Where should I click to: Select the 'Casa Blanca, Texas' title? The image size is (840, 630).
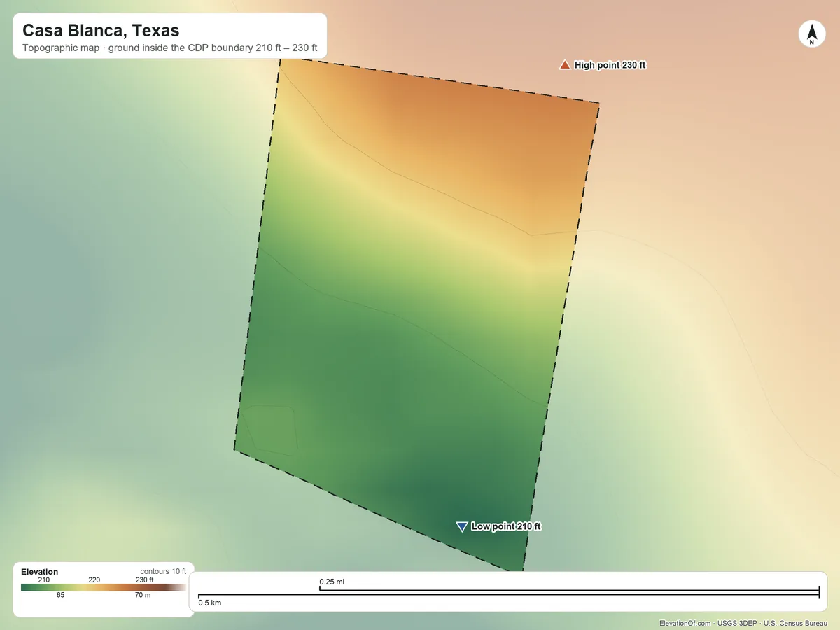(x=101, y=31)
